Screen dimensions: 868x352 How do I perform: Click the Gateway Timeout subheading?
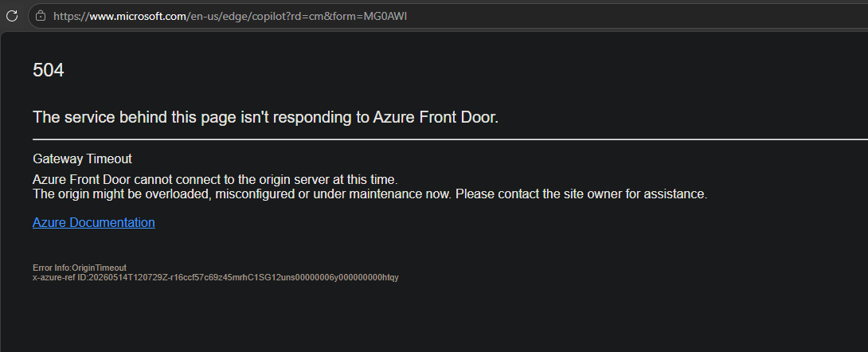[x=83, y=158]
